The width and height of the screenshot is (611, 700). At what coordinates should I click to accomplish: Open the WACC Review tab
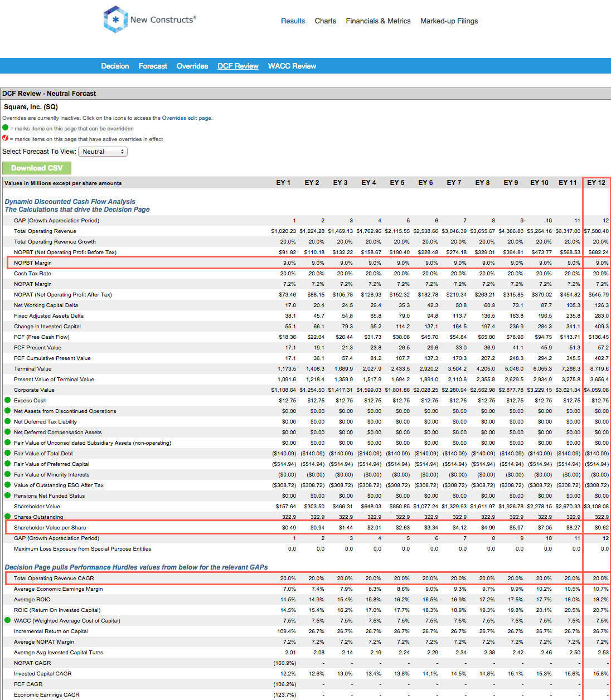(x=292, y=66)
